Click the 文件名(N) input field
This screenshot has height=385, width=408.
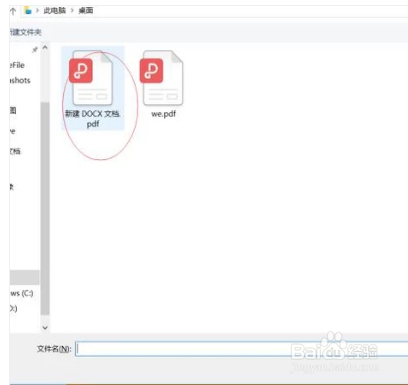tap(242, 349)
